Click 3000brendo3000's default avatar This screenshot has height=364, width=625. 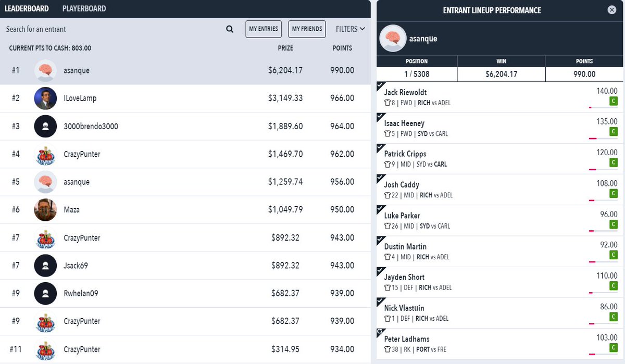[45, 126]
